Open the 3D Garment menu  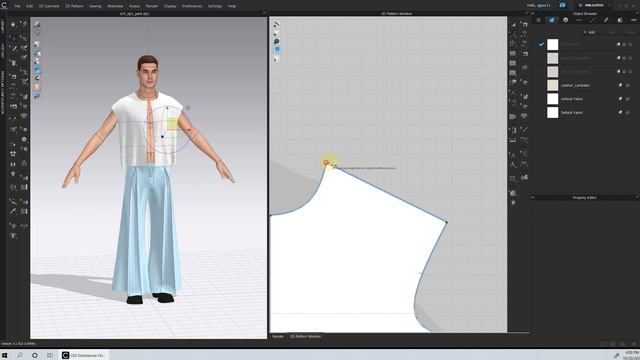click(49, 6)
